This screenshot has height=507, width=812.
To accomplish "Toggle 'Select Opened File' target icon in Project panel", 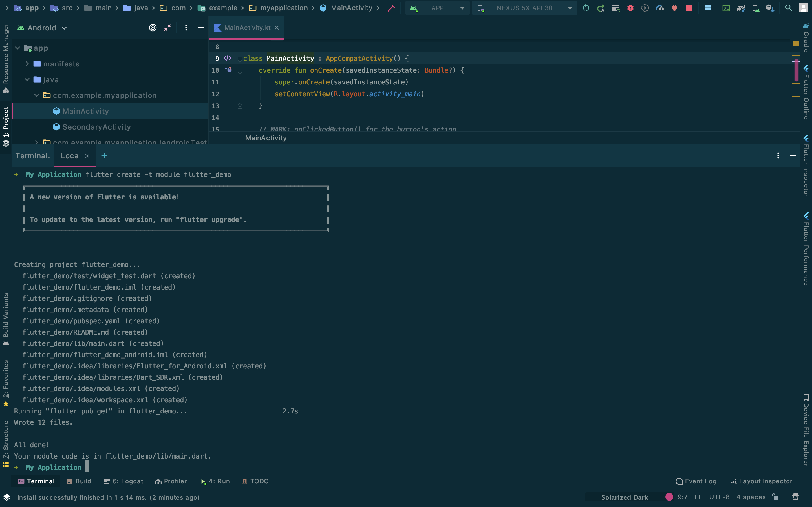I will [x=153, y=28].
